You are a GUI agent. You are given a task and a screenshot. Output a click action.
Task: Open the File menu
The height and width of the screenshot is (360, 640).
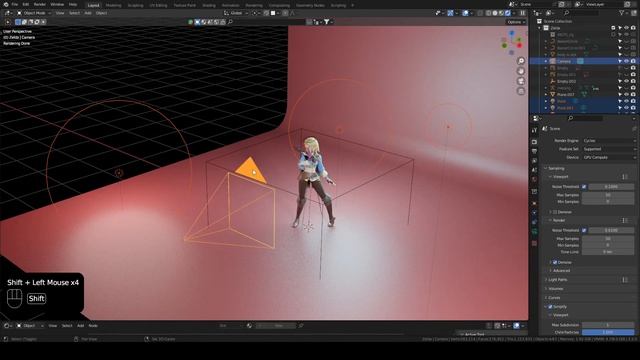pos(15,4)
